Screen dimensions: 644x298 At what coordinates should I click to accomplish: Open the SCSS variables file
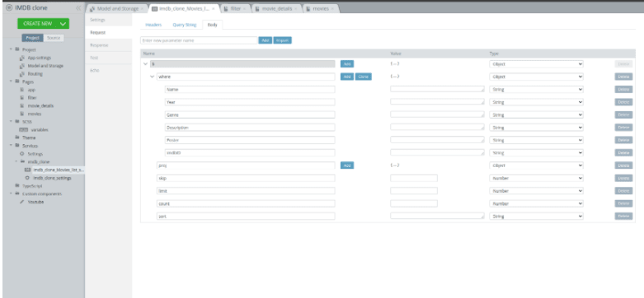[x=40, y=129]
